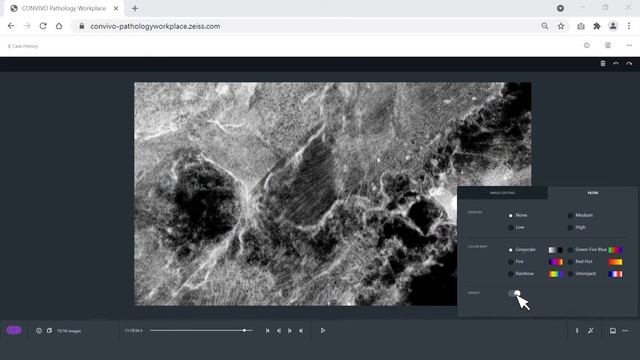
Task: Click the Greyscale gradient swatch
Action: 556,250
